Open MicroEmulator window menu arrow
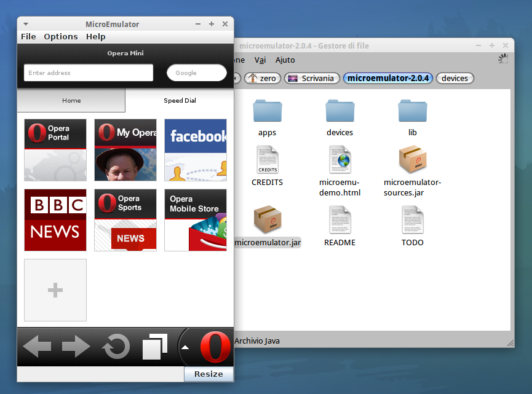Viewport: 532px width, 394px height. [x=26, y=24]
